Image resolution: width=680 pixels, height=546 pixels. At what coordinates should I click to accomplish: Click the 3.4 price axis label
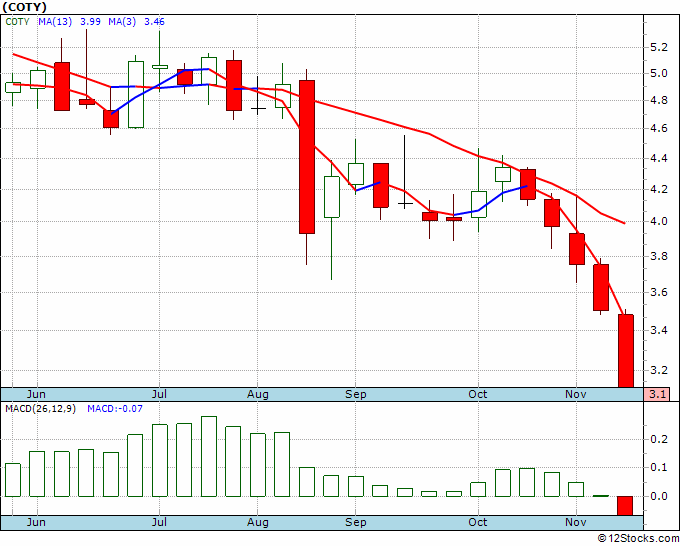coord(659,330)
